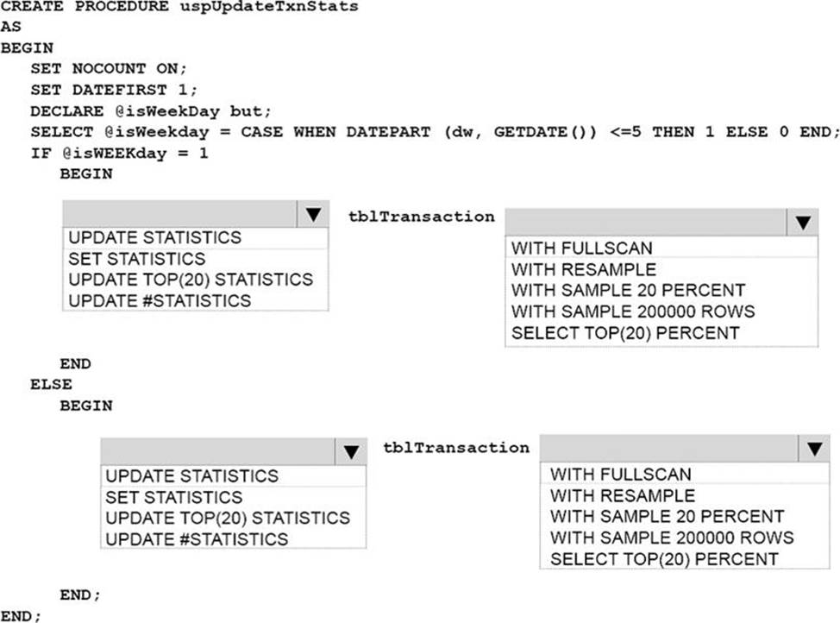The width and height of the screenshot is (840, 623).
Task: Open the statement dropdown in the IF block
Action: tap(311, 215)
